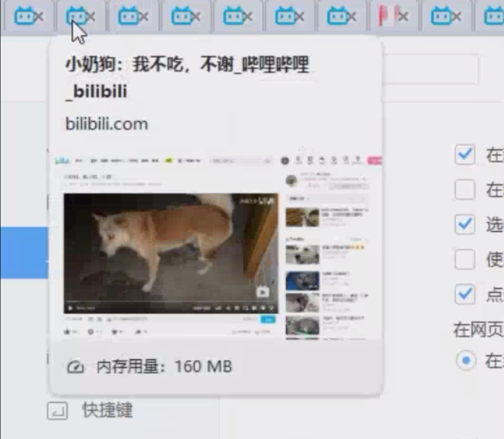Open the 快捷键 settings section
This screenshot has height=439, width=504.
click(x=107, y=410)
